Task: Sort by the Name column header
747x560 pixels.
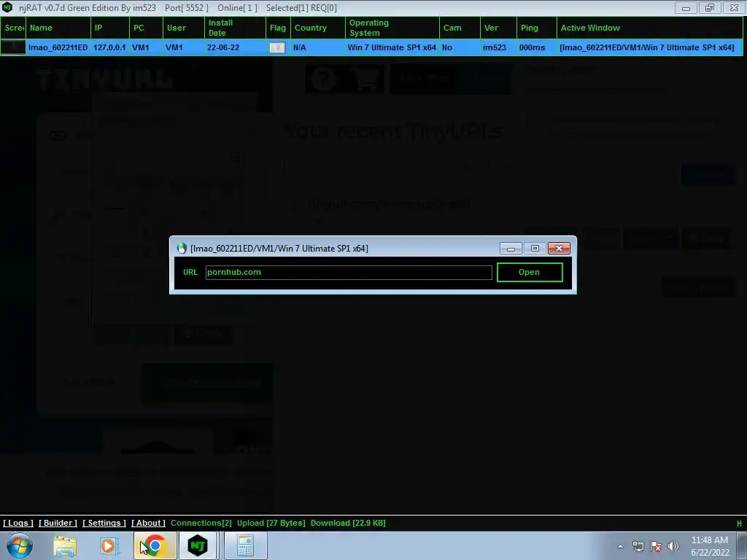Action: click(x=58, y=28)
